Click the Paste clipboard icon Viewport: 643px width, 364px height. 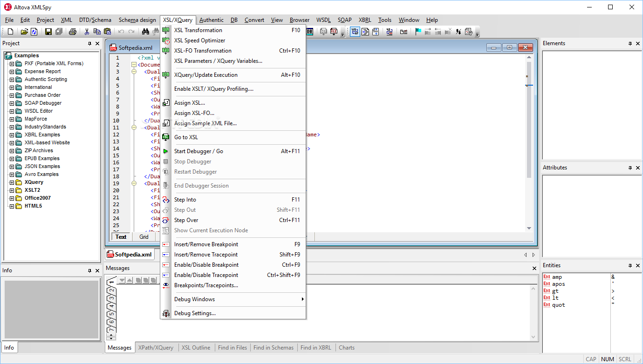pos(108,32)
